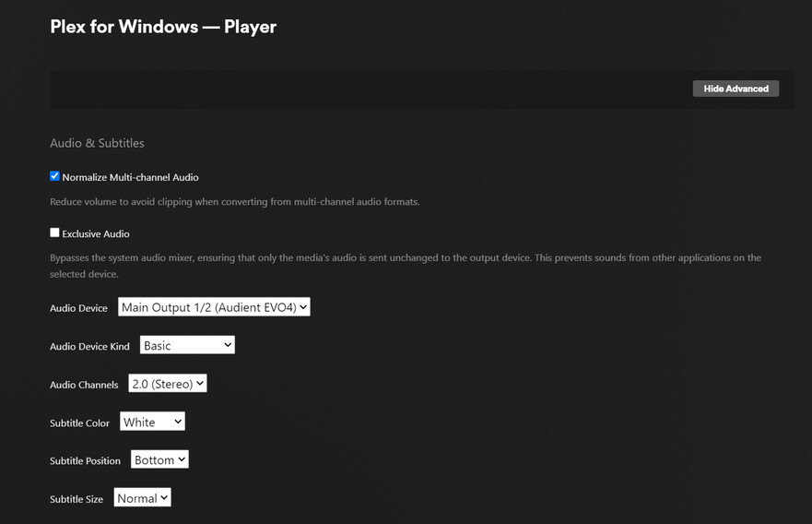This screenshot has width=812, height=524.
Task: Click the Plex for Windows — Player title
Action: point(163,27)
